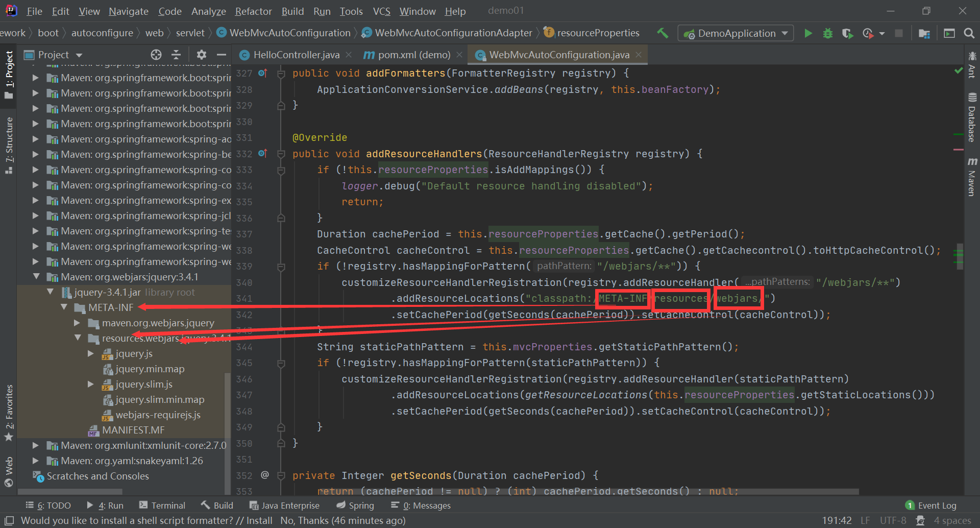Image resolution: width=980 pixels, height=528 pixels.
Task: Open the 4: Run tool window
Action: pyautogui.click(x=105, y=506)
